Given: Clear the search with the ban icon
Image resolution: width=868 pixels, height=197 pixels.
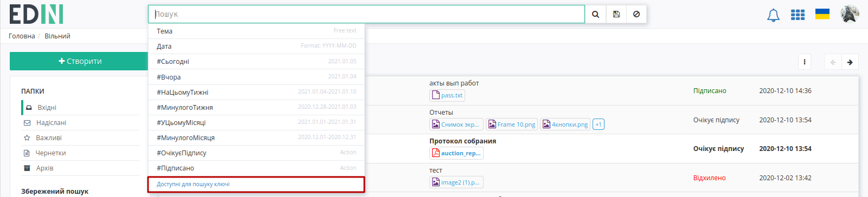Looking at the screenshot, I should click(x=636, y=14).
